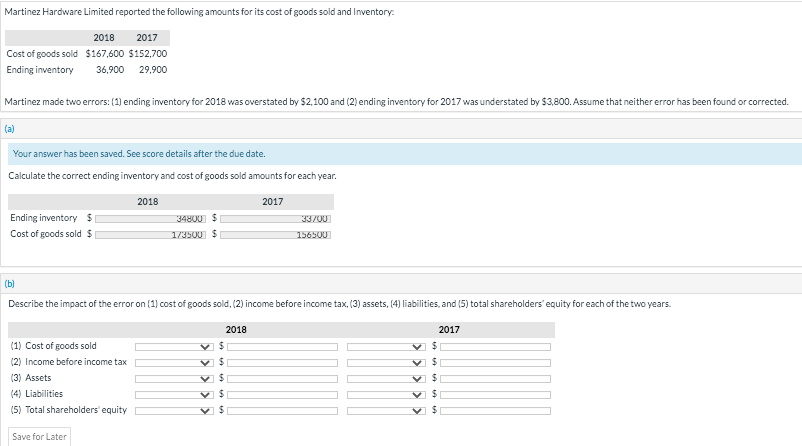Click 2018 Cost of goods sold amount field in part (b)
This screenshot has height=446, width=802.
282,347
